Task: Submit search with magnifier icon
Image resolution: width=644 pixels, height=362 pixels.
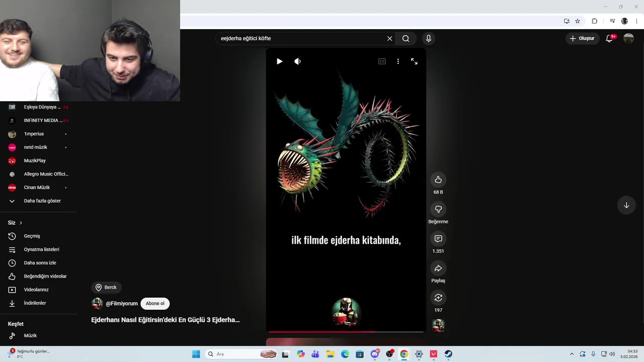Action: click(406, 39)
